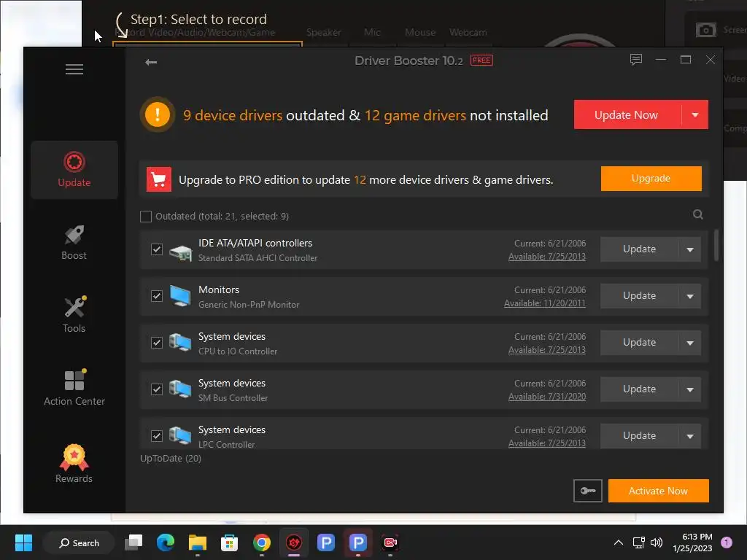747x560 pixels.
Task: Click the SM Bus Controller device icon
Action: [180, 389]
